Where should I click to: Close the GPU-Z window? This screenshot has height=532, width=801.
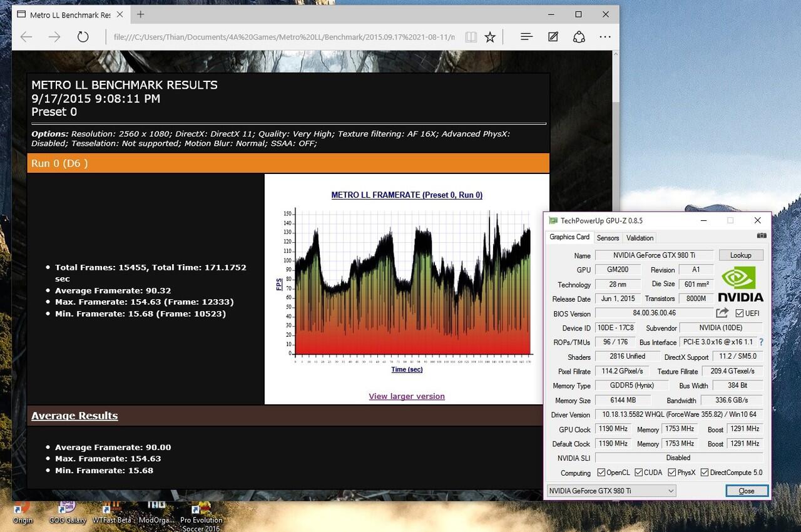(757, 220)
